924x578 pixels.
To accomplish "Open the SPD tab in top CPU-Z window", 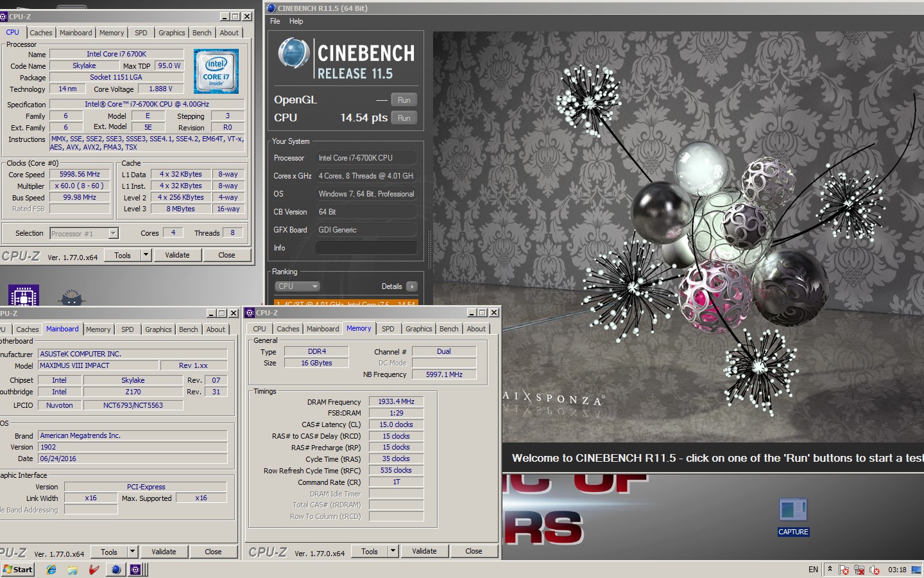I will pyautogui.click(x=141, y=33).
